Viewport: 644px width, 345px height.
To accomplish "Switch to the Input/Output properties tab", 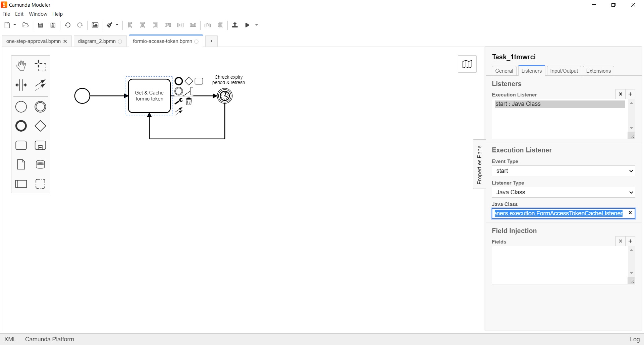I will point(564,71).
